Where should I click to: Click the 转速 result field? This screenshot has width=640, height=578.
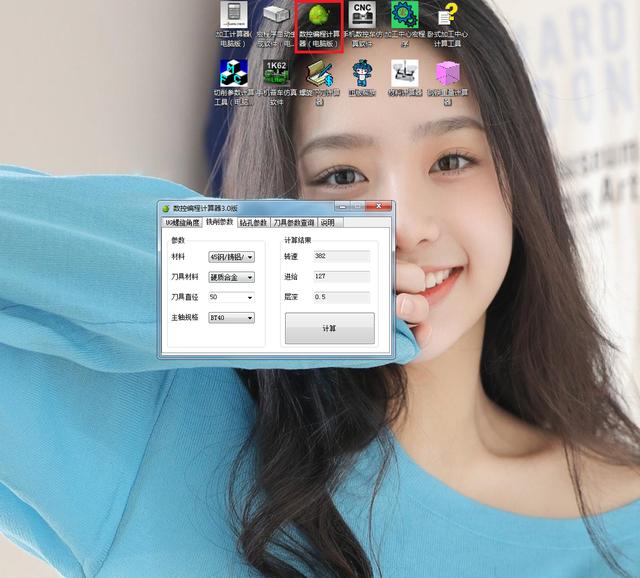pos(340,257)
